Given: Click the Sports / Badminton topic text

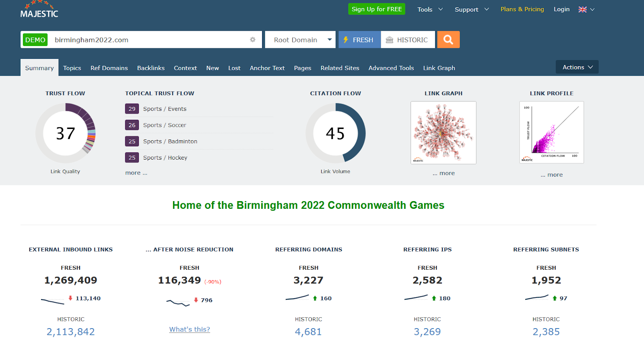Looking at the screenshot, I should coord(170,141).
